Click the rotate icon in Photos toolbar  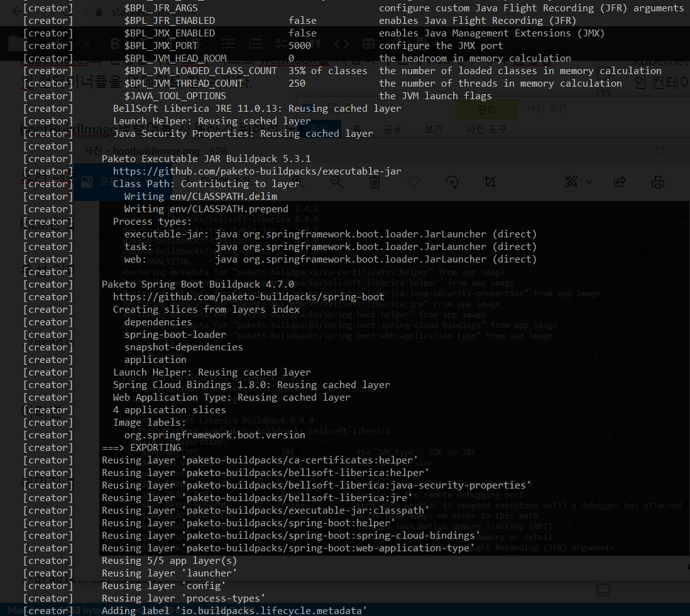point(452,181)
